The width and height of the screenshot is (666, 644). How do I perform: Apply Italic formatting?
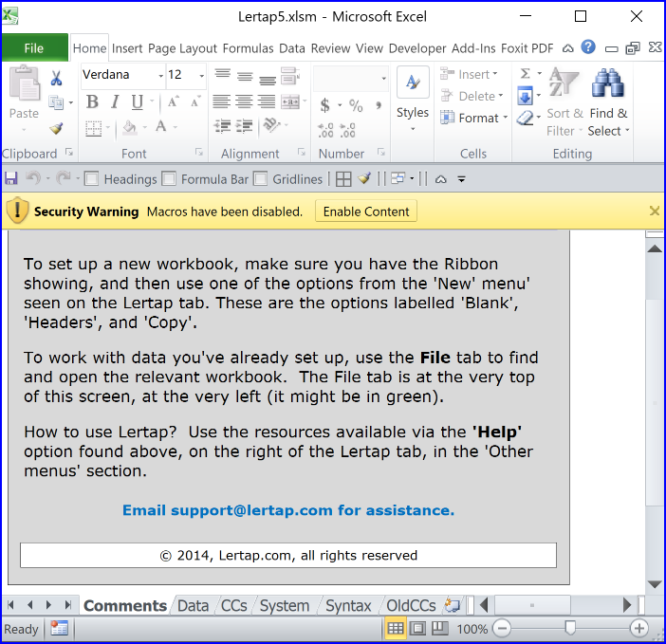click(x=115, y=102)
